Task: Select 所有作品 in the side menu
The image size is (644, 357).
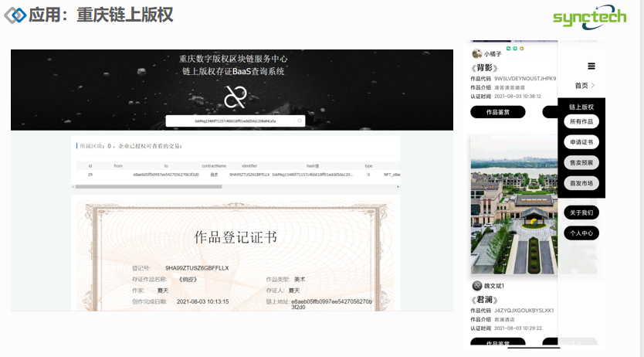Action: click(x=581, y=121)
